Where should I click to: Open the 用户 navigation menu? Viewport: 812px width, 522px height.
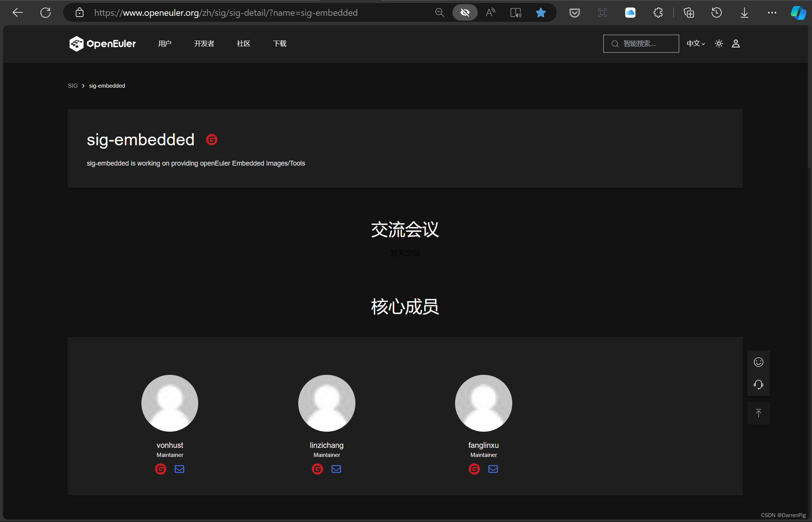165,44
